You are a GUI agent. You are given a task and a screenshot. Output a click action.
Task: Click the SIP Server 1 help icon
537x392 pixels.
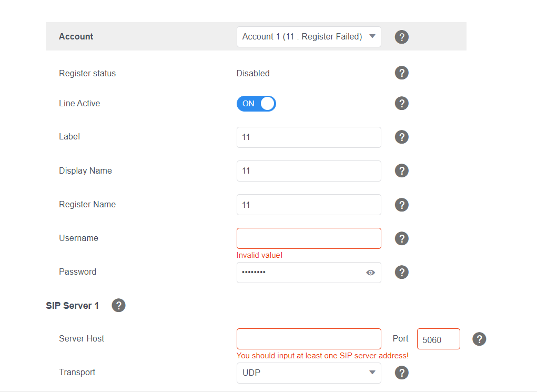click(x=118, y=305)
